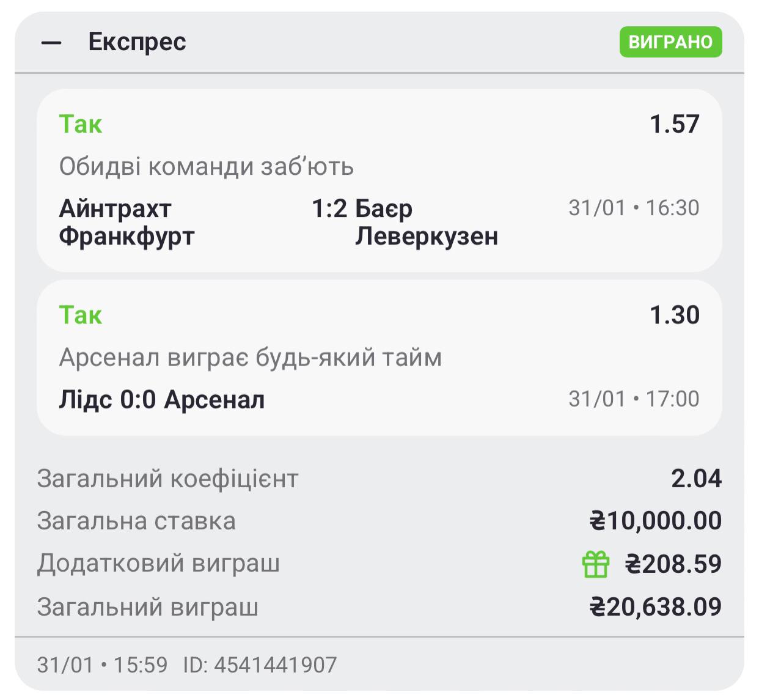This screenshot has height=700, width=759.
Task: Click the 31/01 • 16:30 match time
Action: (634, 208)
